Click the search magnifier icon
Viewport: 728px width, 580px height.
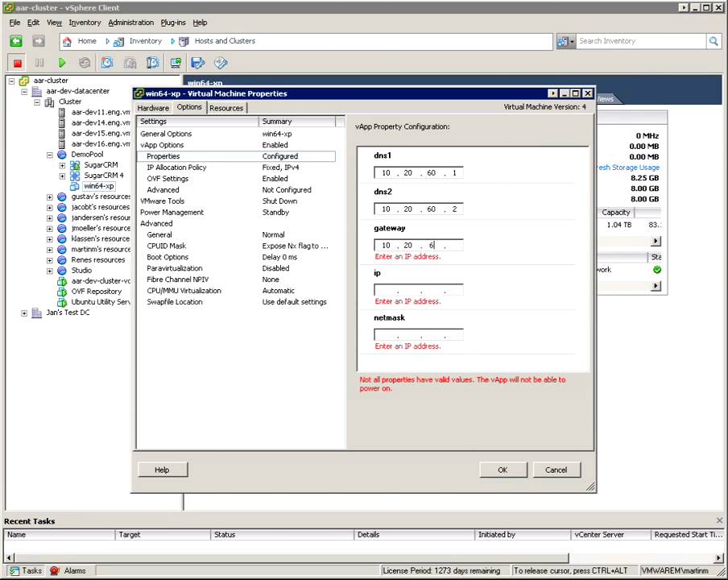coord(714,41)
